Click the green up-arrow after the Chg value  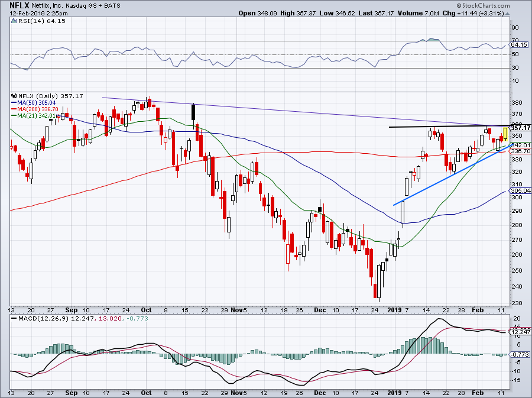(x=507, y=14)
